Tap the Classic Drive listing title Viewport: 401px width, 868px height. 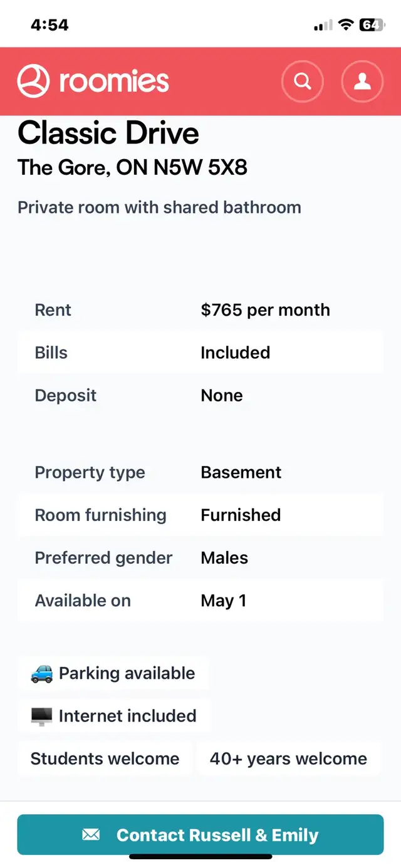coord(108,133)
